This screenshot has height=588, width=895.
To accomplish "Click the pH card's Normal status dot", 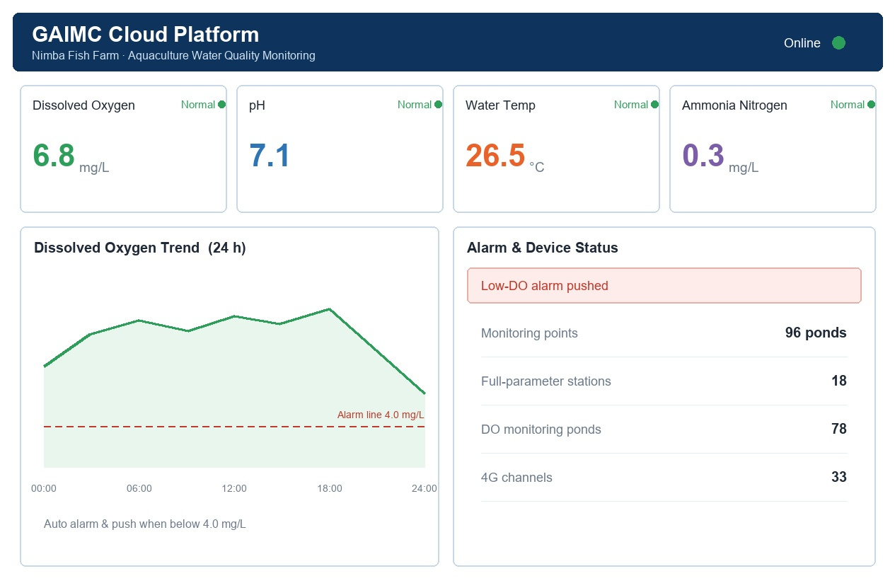I will point(438,105).
